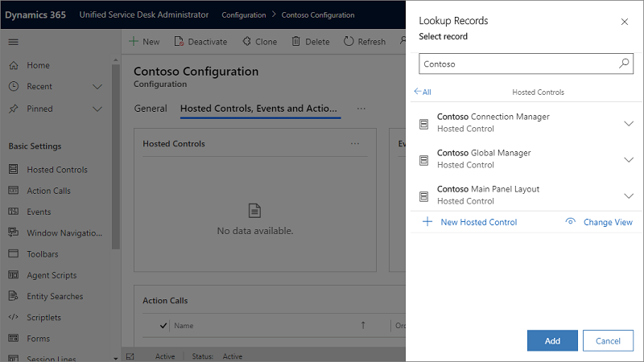Click the Name column sort arrow

coord(363,325)
